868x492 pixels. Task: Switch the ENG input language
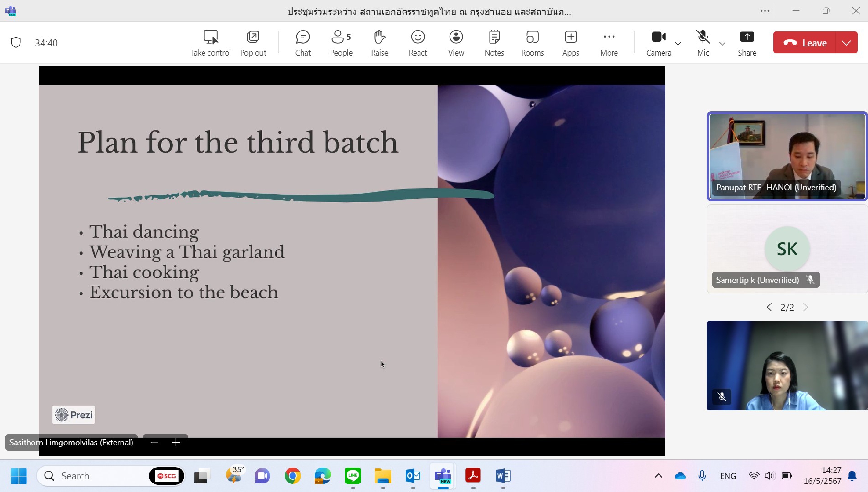tap(728, 476)
